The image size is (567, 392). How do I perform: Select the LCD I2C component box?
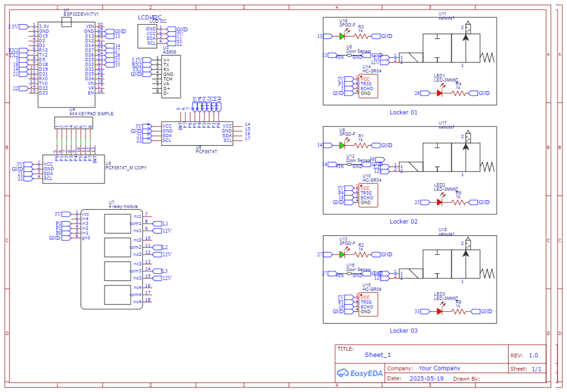click(x=147, y=36)
